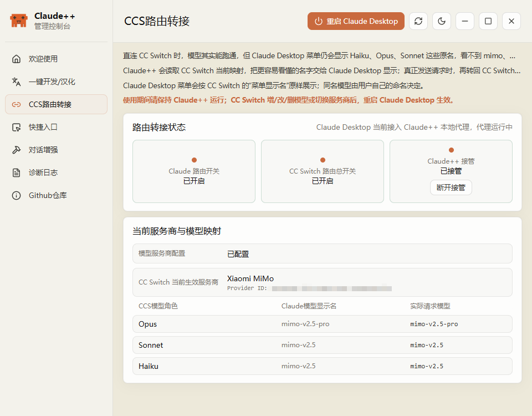Click the refresh icon in the header
The width and height of the screenshot is (532, 416).
pyautogui.click(x=418, y=21)
